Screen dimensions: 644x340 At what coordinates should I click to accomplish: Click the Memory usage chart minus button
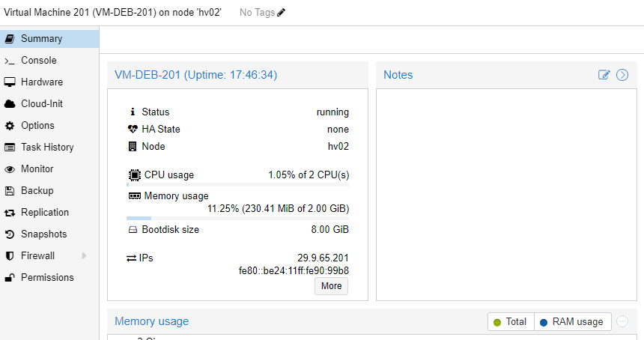tap(622, 322)
